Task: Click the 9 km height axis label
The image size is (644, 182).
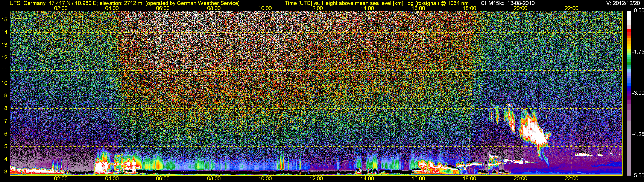Action: (6, 96)
